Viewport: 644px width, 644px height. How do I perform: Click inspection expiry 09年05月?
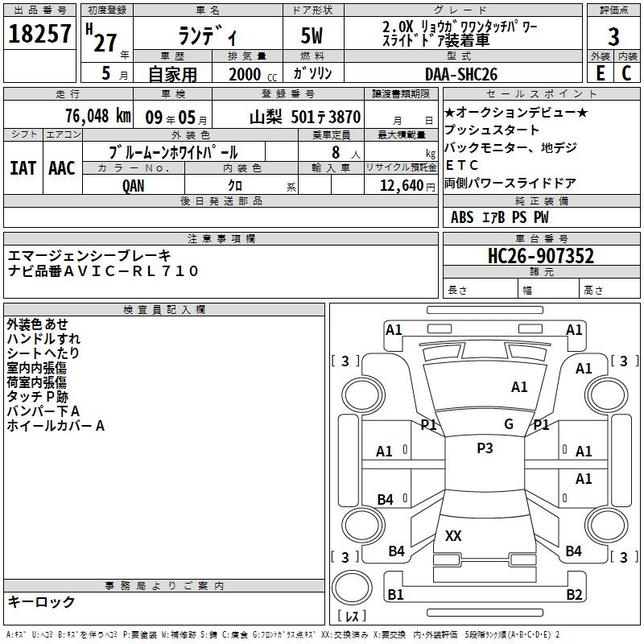[x=176, y=118]
